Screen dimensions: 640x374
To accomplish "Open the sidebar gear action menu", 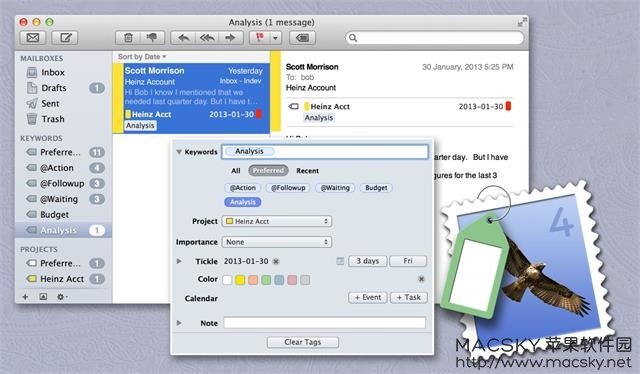I will pyautogui.click(x=62, y=297).
